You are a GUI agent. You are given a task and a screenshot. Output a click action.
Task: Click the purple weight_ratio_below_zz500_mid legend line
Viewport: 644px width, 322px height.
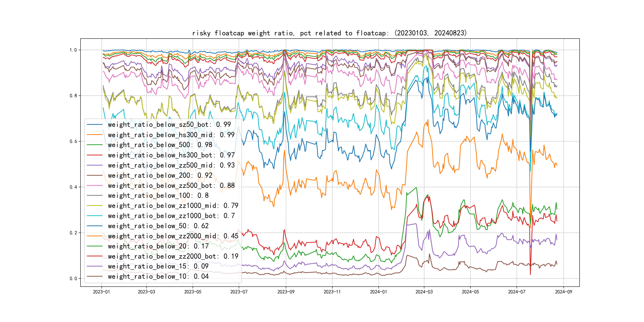[95, 165]
